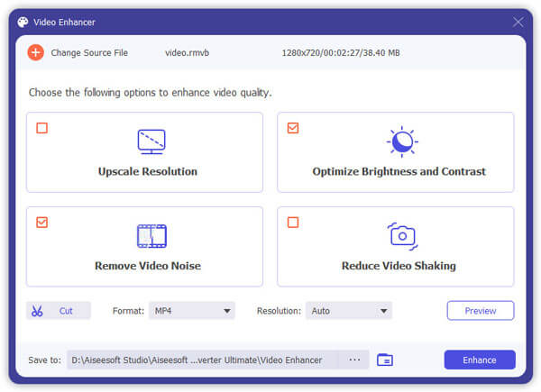This screenshot has height=392, width=541.
Task: Uncheck the Remove Video Noise checkbox
Action: (x=41, y=223)
